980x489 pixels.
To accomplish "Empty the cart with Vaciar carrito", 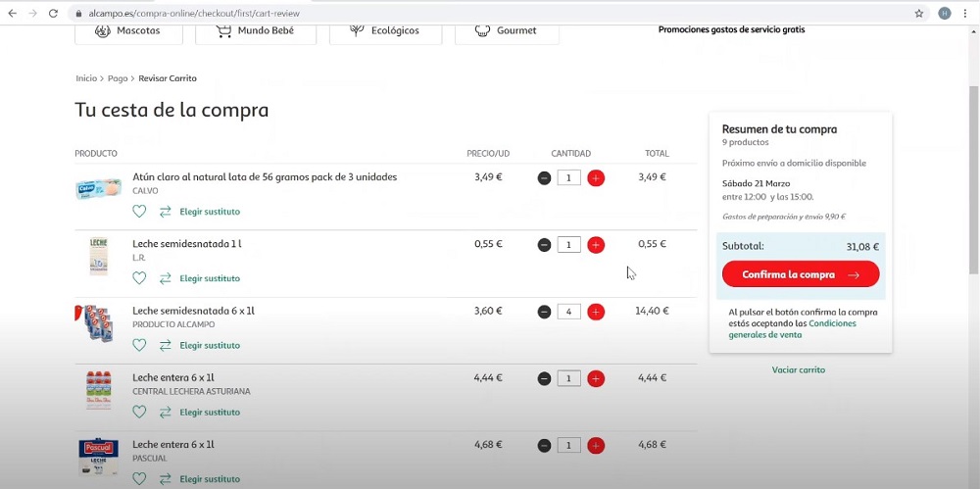I will point(798,370).
